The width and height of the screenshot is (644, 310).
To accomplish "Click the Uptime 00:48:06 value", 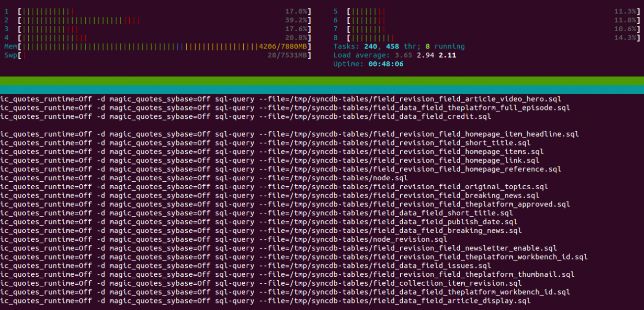I will click(x=386, y=64).
